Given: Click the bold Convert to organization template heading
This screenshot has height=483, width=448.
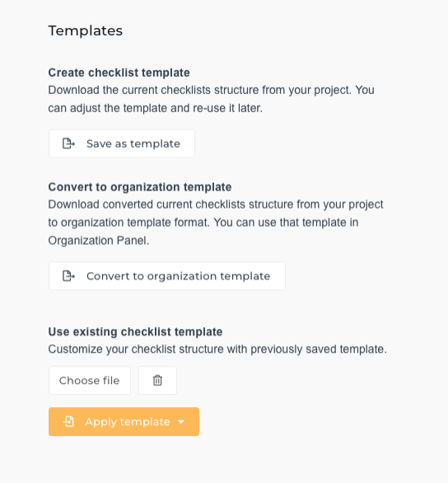Looking at the screenshot, I should point(140,187).
